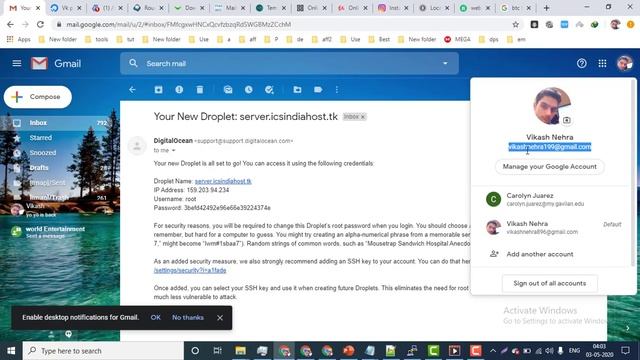Click the Compose button

pyautogui.click(x=38, y=97)
